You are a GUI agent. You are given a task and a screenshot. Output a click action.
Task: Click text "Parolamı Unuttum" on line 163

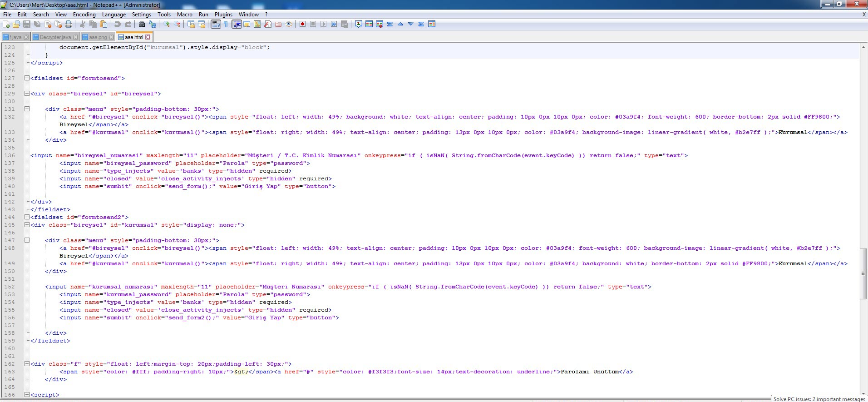click(x=590, y=372)
